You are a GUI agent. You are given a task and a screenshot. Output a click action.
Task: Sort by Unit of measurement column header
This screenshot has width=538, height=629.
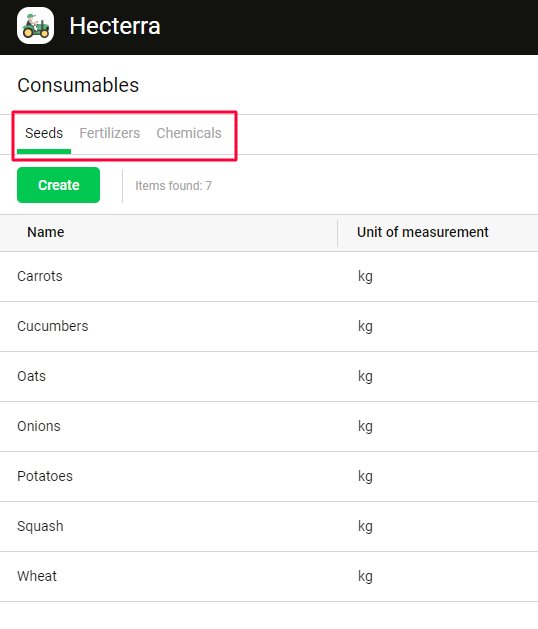point(423,232)
